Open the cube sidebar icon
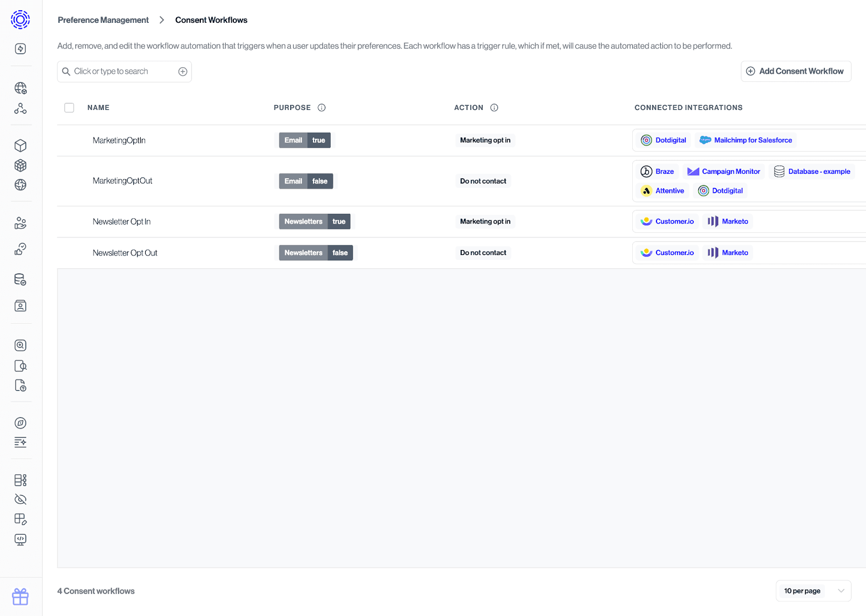Viewport: 866px width, 616px height. 20,145
